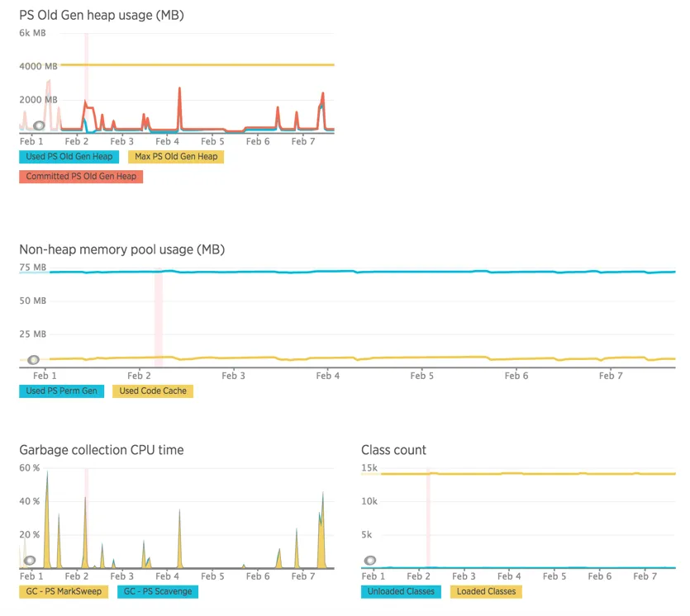Toggle Max PS Old Gen Heap series
Image resolution: width=690 pixels, height=616 pixels.
pos(176,157)
